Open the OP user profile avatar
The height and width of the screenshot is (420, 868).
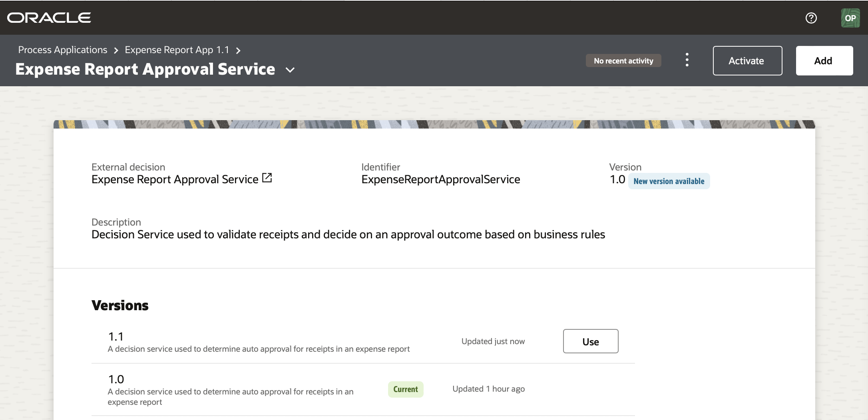click(x=850, y=18)
